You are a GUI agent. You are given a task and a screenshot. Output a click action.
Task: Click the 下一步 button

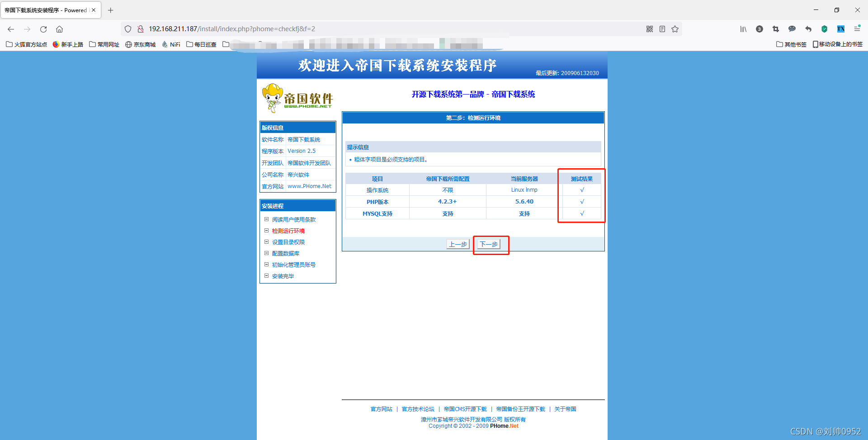coord(489,244)
